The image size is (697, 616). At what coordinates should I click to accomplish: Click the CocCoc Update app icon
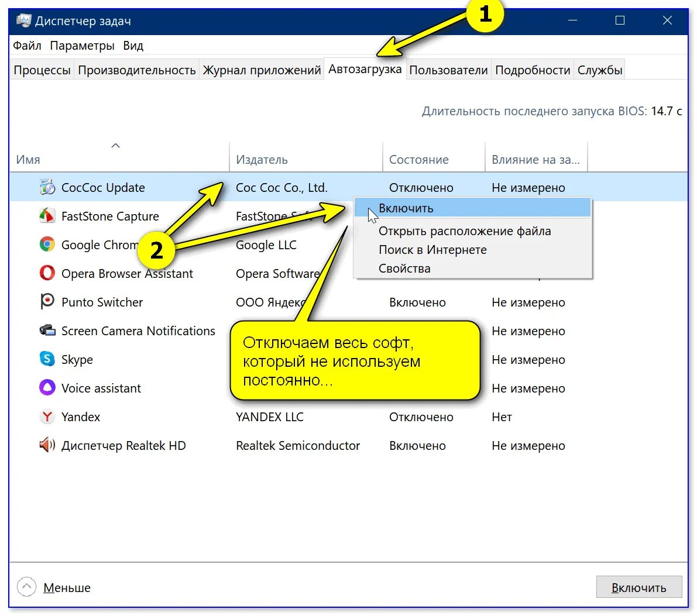(47, 187)
